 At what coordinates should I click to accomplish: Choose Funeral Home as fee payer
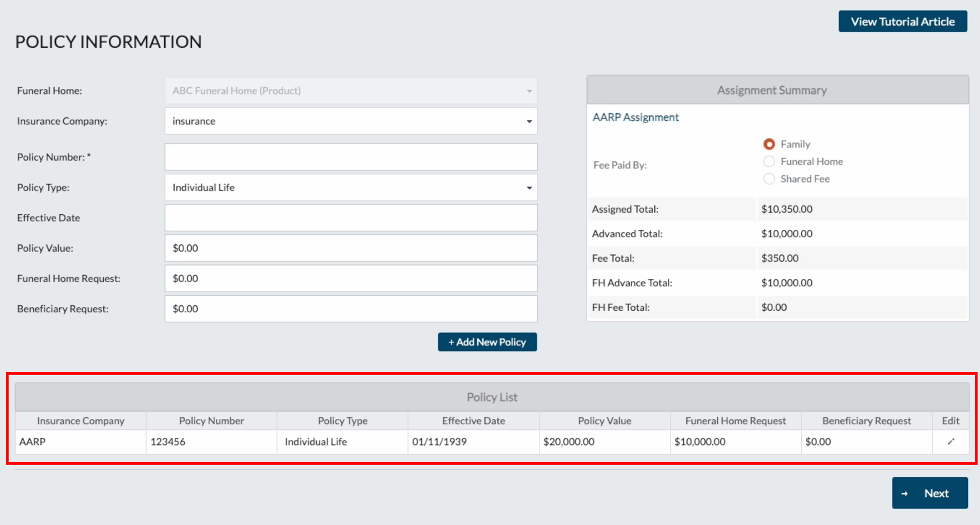769,161
